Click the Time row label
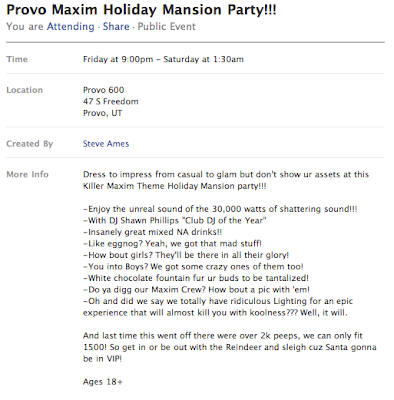This screenshot has width=394, height=400. [17, 59]
